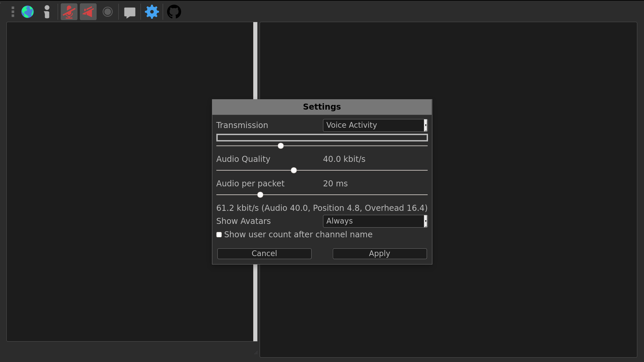Toggle the red deafen speaker icon
644x362 pixels.
click(x=88, y=12)
